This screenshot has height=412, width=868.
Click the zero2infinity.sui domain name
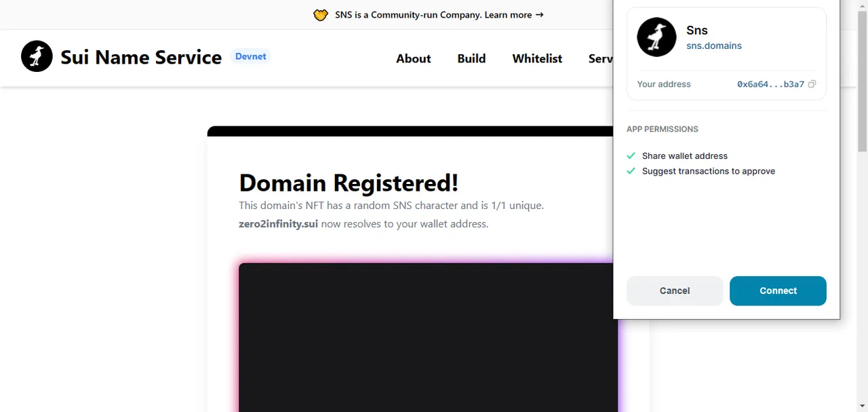278,224
